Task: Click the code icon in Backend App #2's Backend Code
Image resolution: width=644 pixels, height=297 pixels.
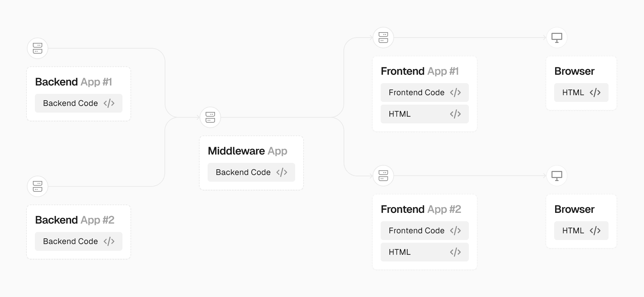Action: click(109, 241)
